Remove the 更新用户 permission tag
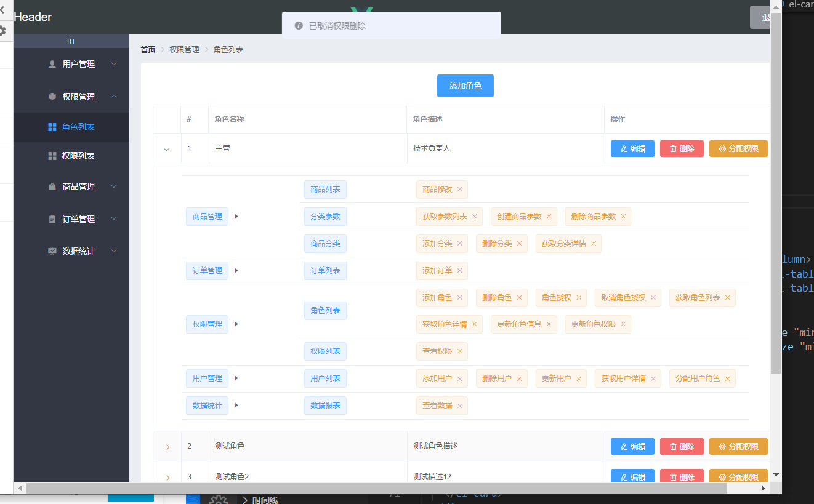 coord(579,378)
